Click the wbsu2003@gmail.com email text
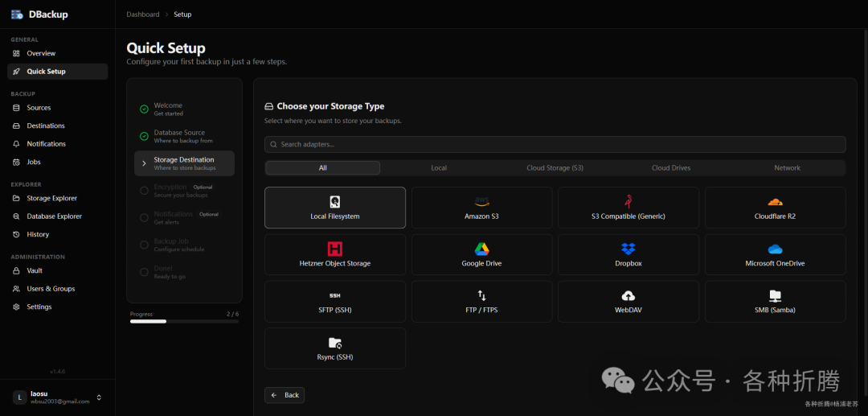This screenshot has height=416, width=868. click(59, 401)
